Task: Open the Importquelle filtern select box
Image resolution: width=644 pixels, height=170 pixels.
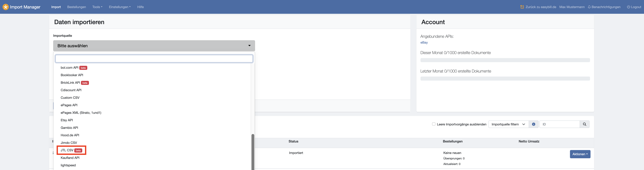Action: 509,124
